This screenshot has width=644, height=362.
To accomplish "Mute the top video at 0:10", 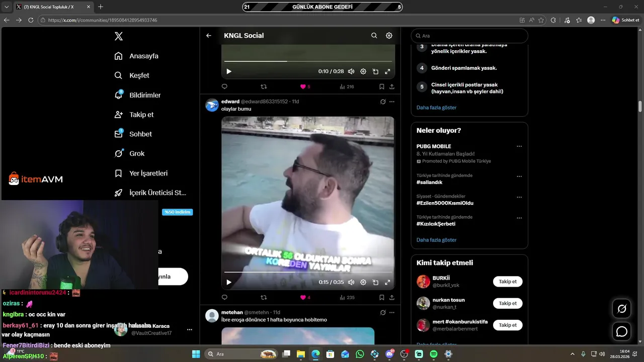I will coord(351,71).
